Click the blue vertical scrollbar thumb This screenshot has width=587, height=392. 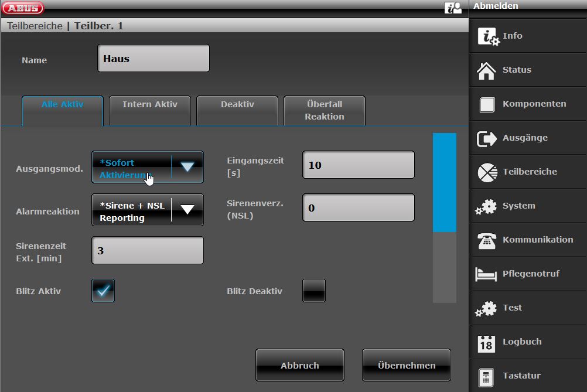tap(444, 182)
